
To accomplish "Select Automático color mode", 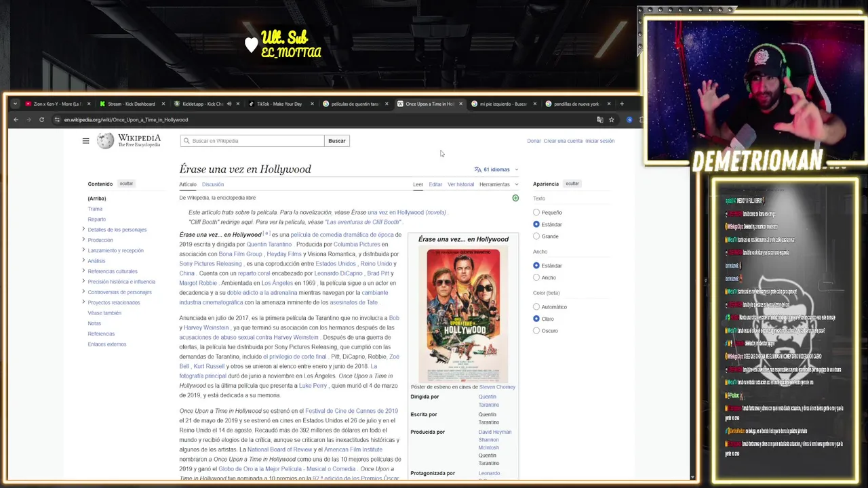I will point(536,307).
